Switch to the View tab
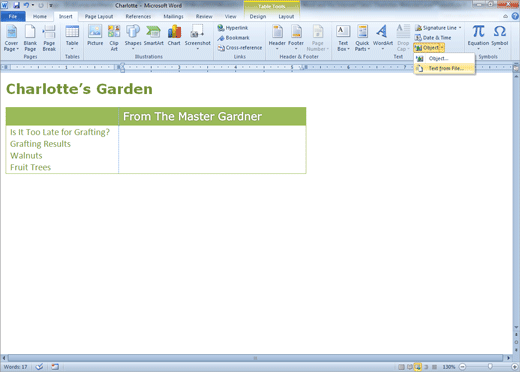This screenshot has width=520, height=372. [230, 16]
